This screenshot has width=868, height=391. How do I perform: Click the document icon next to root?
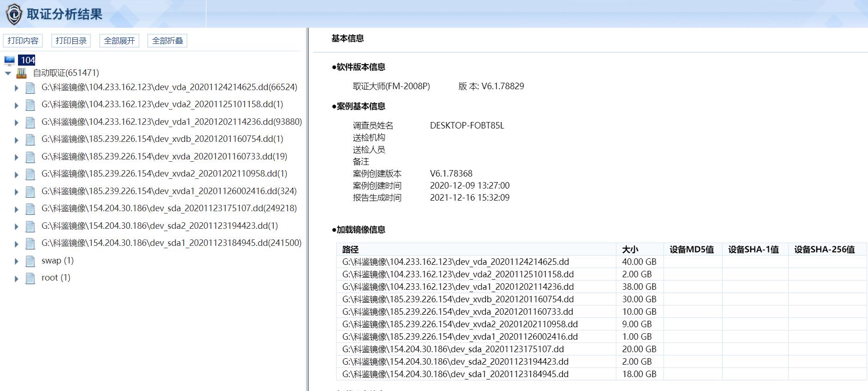tap(30, 278)
